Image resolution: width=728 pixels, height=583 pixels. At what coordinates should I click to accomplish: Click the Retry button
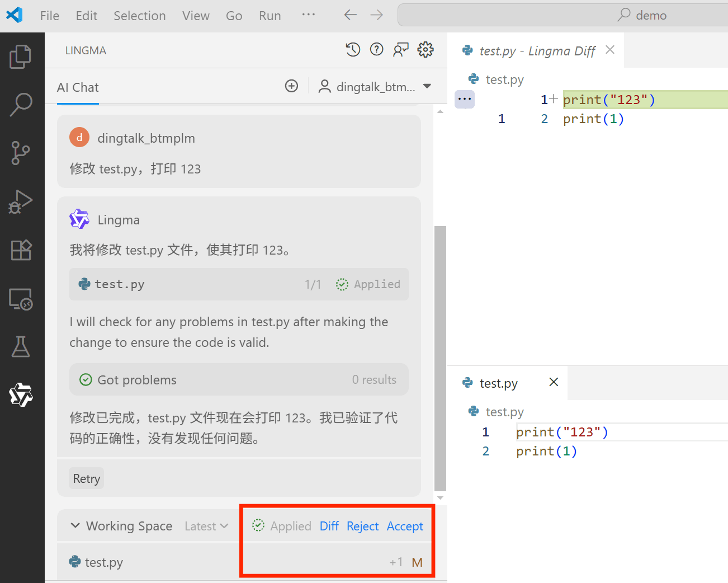click(x=87, y=478)
